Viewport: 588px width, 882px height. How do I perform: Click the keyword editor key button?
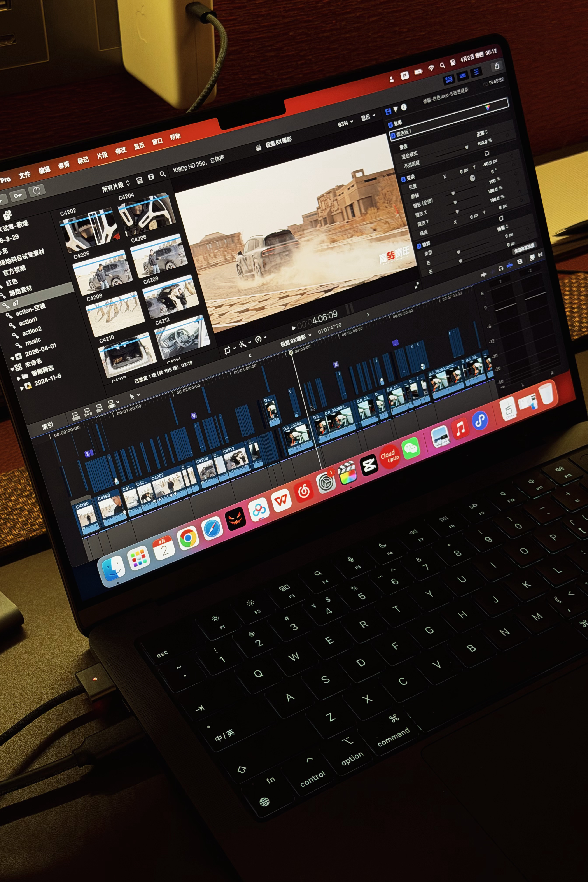pos(18,195)
